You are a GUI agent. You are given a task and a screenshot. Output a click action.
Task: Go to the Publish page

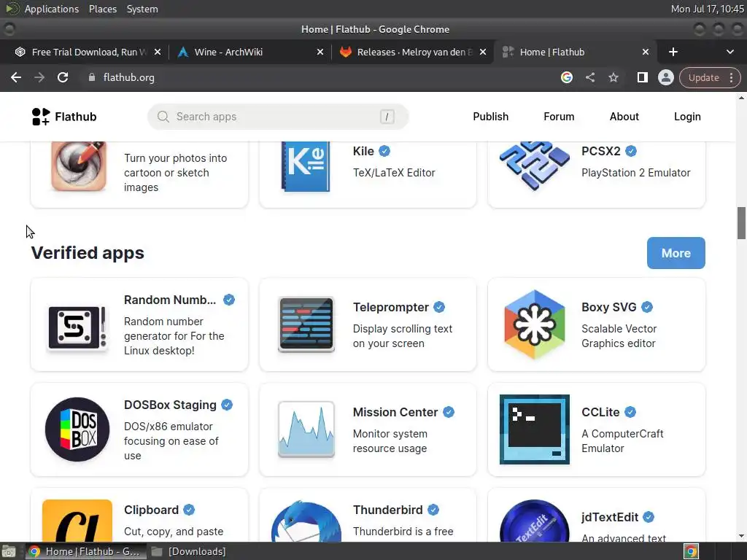coord(490,117)
